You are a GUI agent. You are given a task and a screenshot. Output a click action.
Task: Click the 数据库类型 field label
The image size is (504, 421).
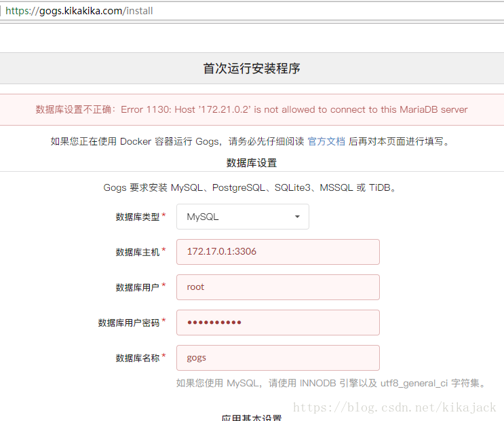click(x=138, y=217)
